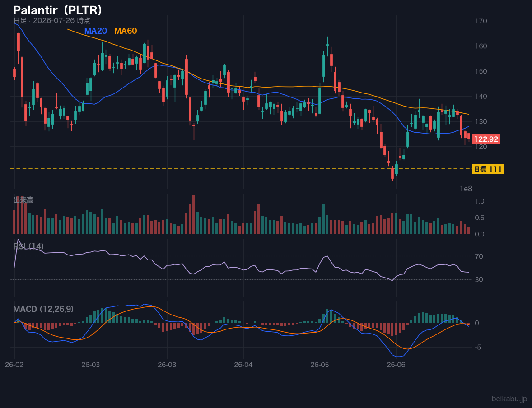
Task: Click the 150 price axis label
Action: 481,71
